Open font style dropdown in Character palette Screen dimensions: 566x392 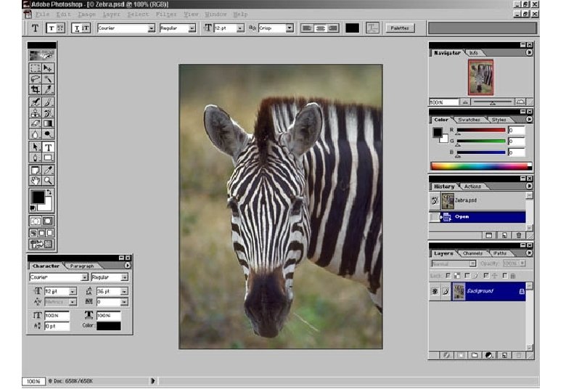[124, 277]
